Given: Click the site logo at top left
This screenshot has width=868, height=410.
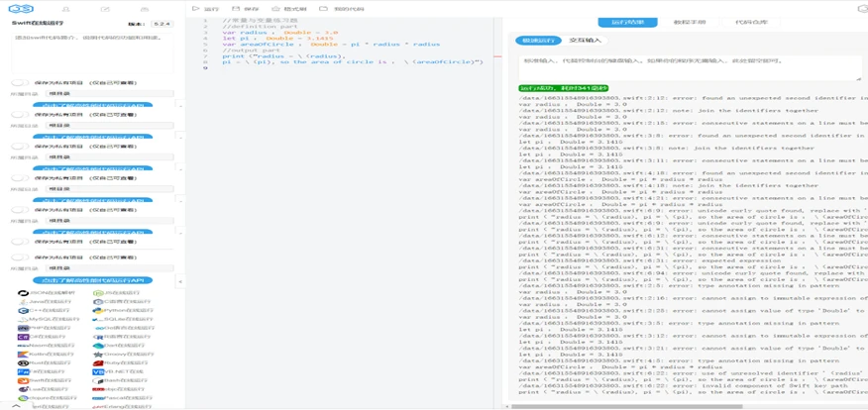Looking at the screenshot, I should pyautogui.click(x=21, y=9).
